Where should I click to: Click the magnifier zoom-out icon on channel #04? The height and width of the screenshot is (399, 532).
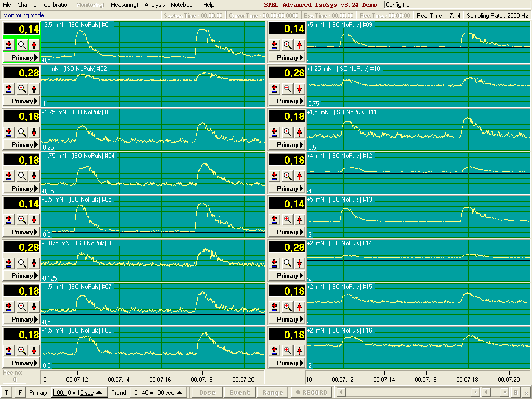[22, 176]
